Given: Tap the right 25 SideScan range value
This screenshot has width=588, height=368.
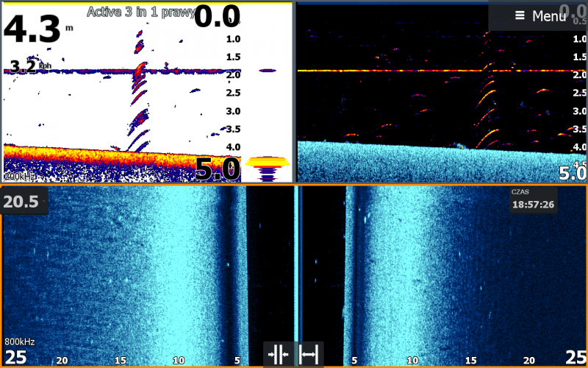Looking at the screenshot, I should (x=574, y=358).
